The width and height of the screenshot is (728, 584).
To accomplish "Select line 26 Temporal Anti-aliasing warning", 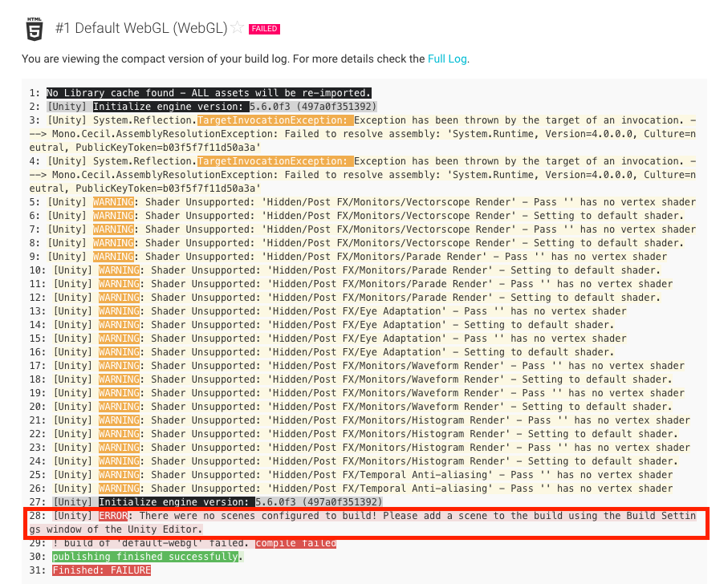I will click(363, 489).
